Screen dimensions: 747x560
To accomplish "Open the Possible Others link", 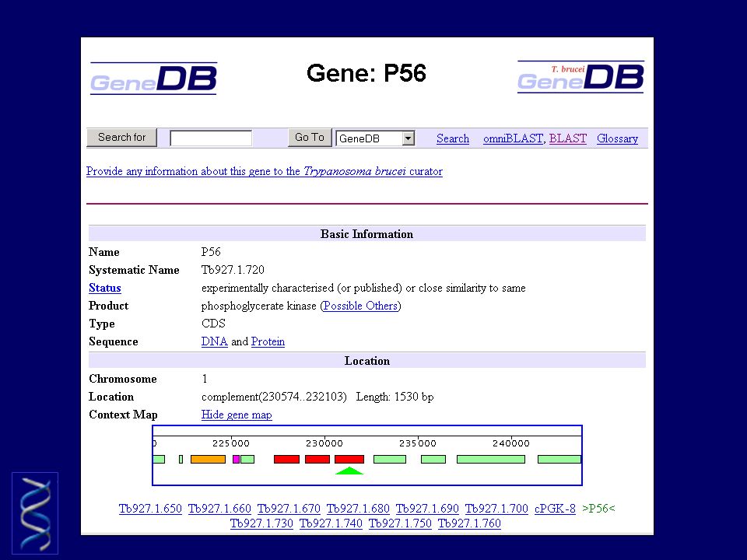I will click(x=360, y=306).
